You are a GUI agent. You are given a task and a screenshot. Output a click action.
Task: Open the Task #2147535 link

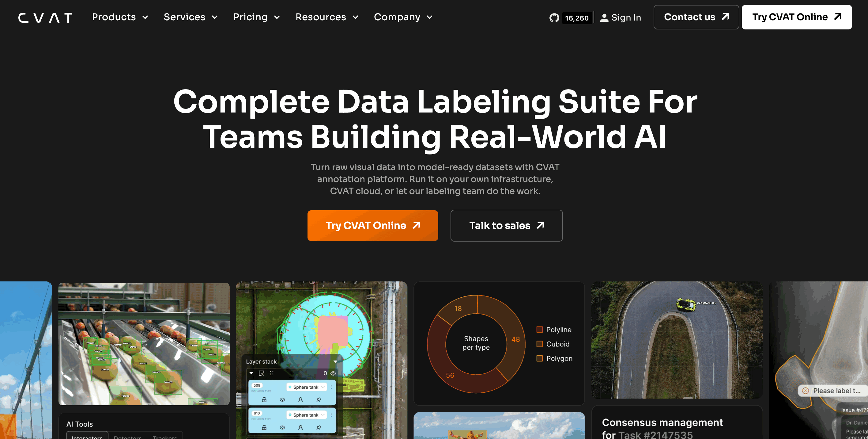point(655,435)
